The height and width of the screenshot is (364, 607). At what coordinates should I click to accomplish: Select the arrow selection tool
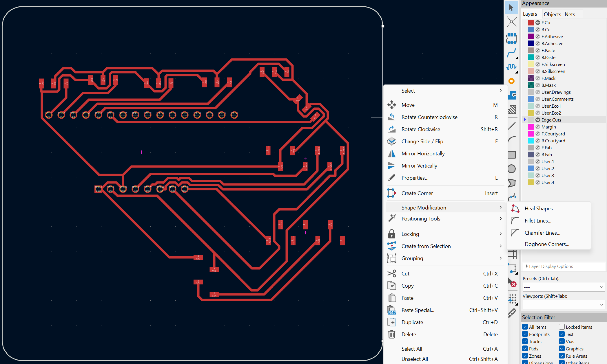pyautogui.click(x=511, y=8)
